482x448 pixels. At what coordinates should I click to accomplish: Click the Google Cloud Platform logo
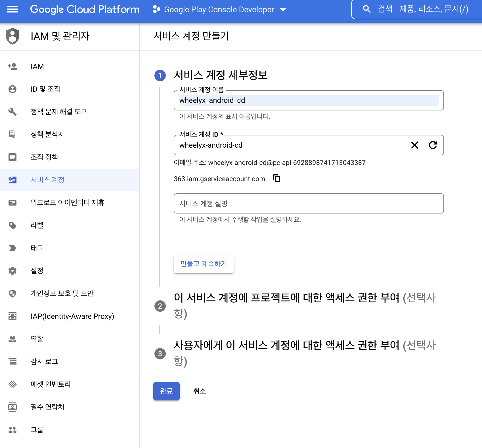[x=85, y=9]
